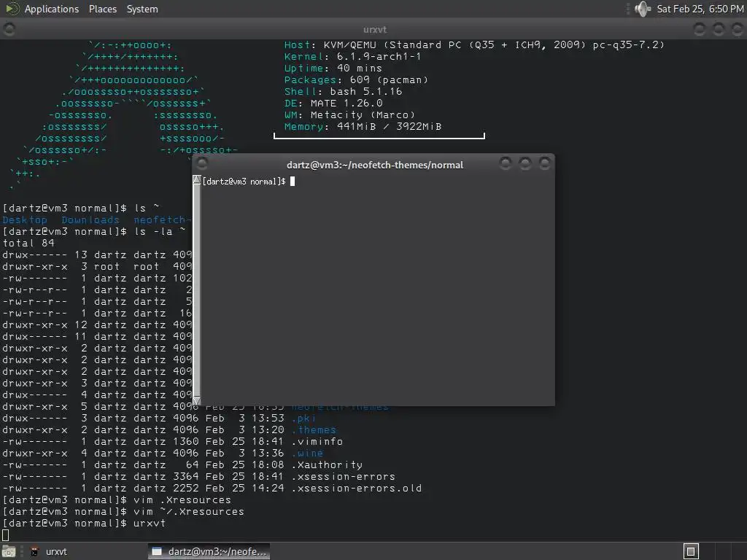The image size is (747, 560).
Task: Click the MATE logo icon beside Applications
Action: pyautogui.click(x=12, y=9)
